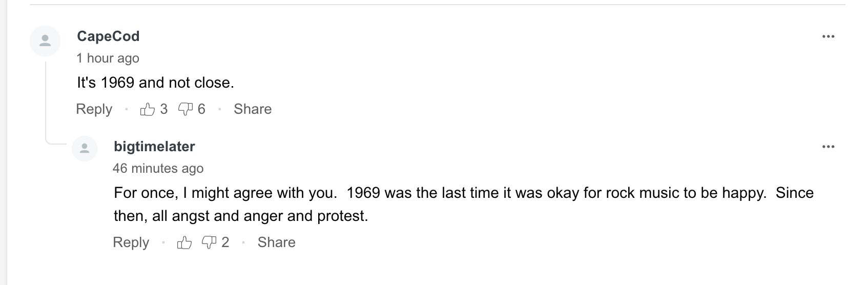Click thumbs up on bigtimelater's reply
The image size is (868, 285).
[184, 242]
